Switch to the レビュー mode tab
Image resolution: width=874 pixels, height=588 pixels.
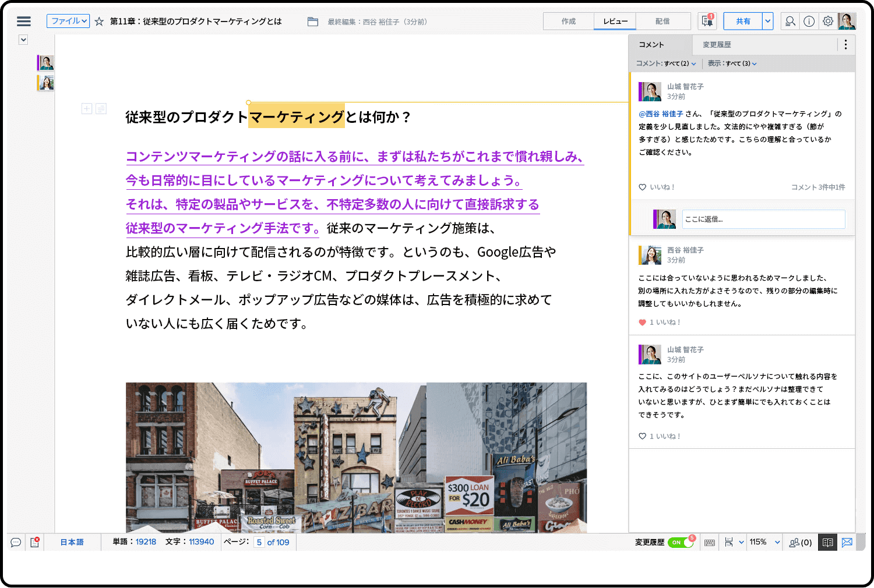pos(615,21)
